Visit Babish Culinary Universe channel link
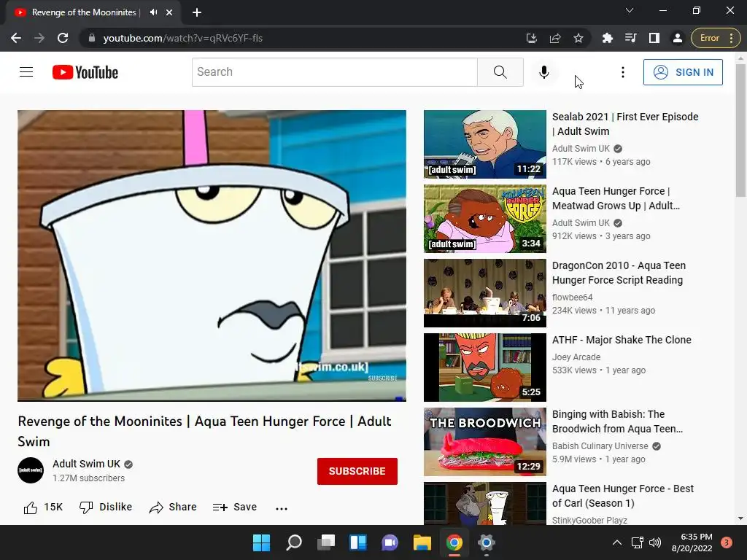Image resolution: width=747 pixels, height=560 pixels. pos(600,446)
